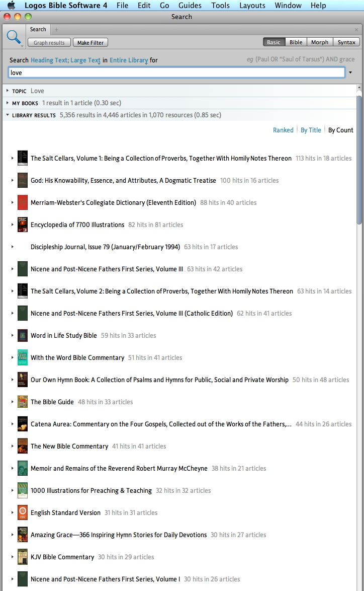Image resolution: width=364 pixels, height=591 pixels.
Task: Open the Apple menu
Action: pos(11,5)
